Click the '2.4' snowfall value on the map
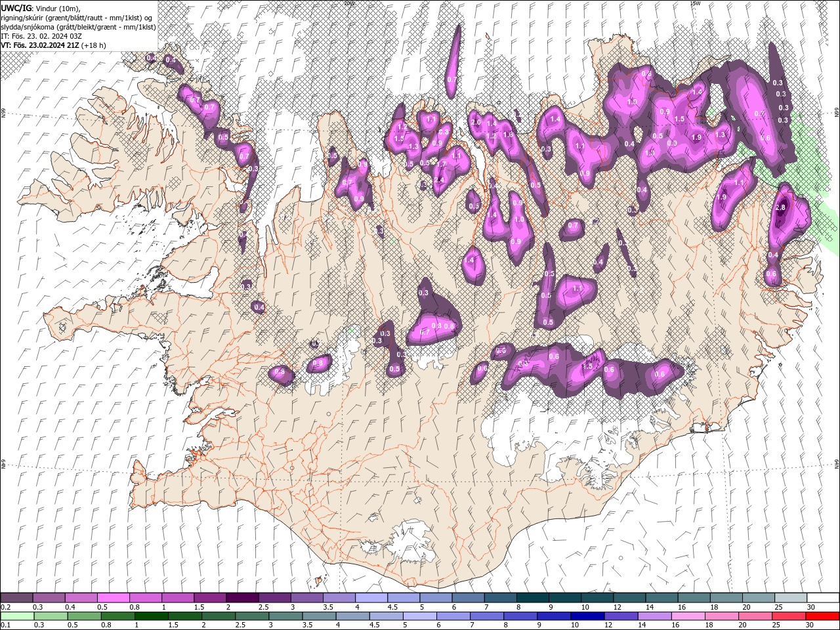Viewport: 840px width, 630px height. click(x=439, y=180)
